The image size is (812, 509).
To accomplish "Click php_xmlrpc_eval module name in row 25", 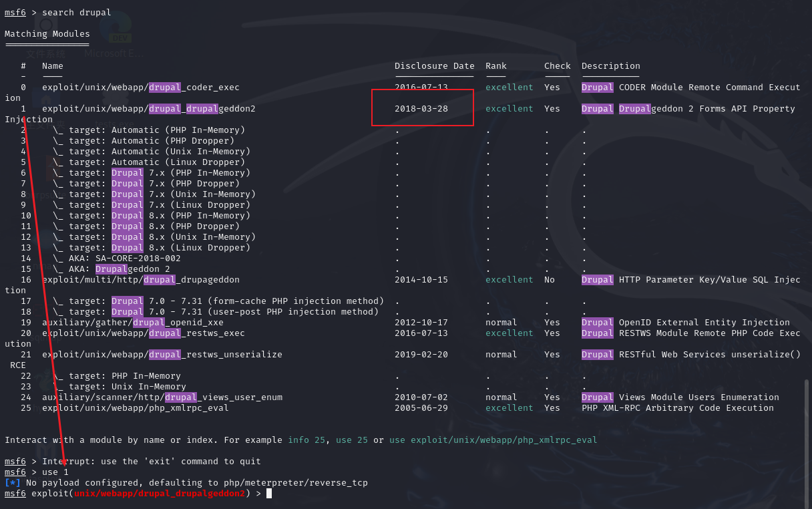I will (136, 408).
